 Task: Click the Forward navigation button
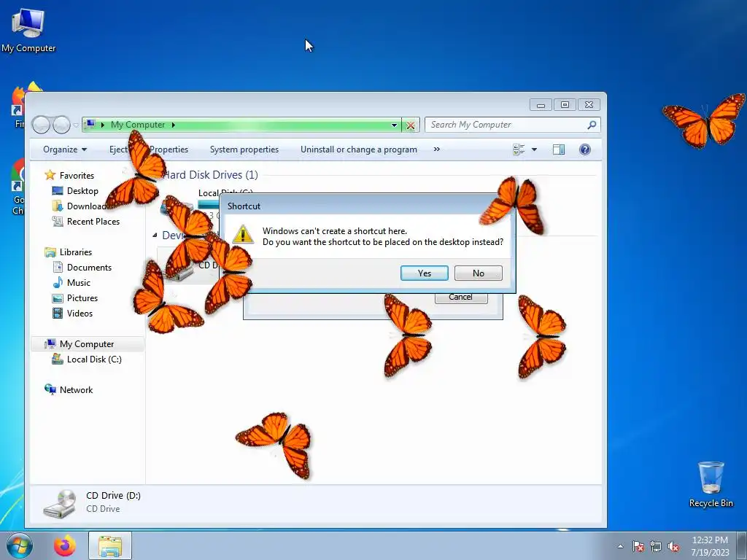coord(61,125)
